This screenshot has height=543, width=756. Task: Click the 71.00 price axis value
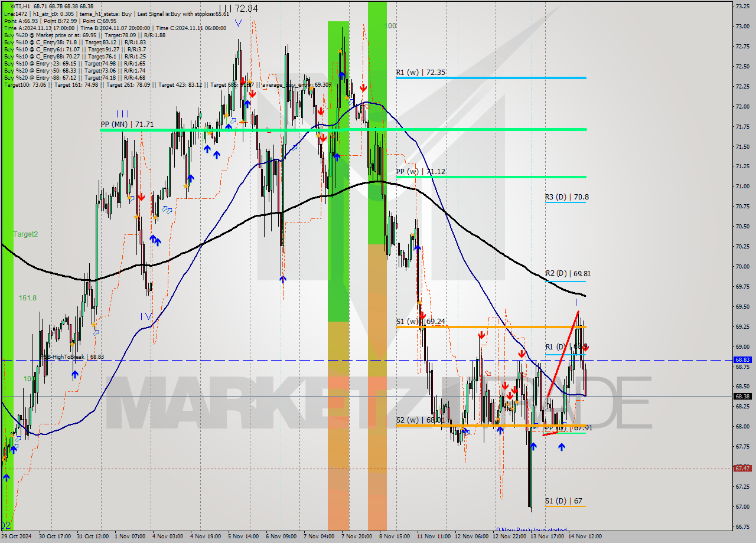click(742, 186)
